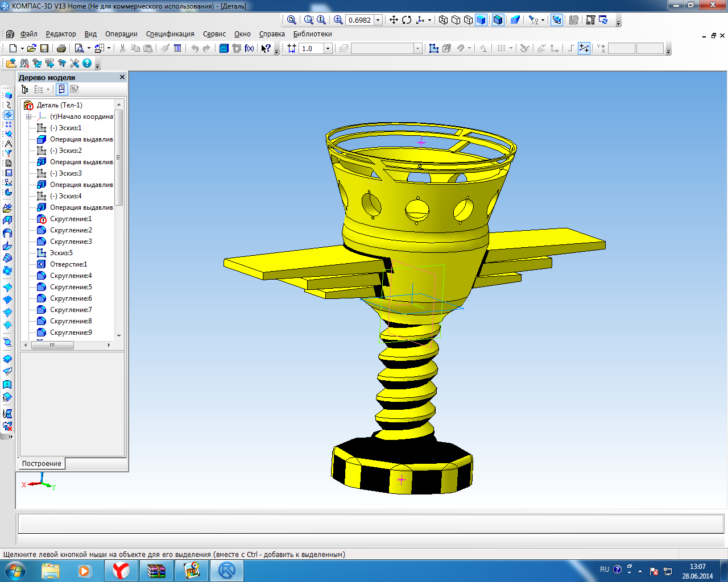The width and height of the screenshot is (728, 582).
Task: Close the Дерево модели panel
Action: 122,77
